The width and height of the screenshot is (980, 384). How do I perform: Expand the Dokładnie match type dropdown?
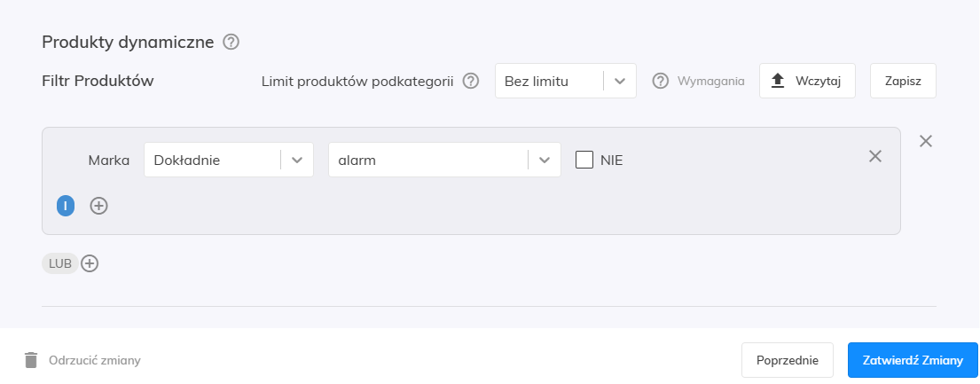228,160
